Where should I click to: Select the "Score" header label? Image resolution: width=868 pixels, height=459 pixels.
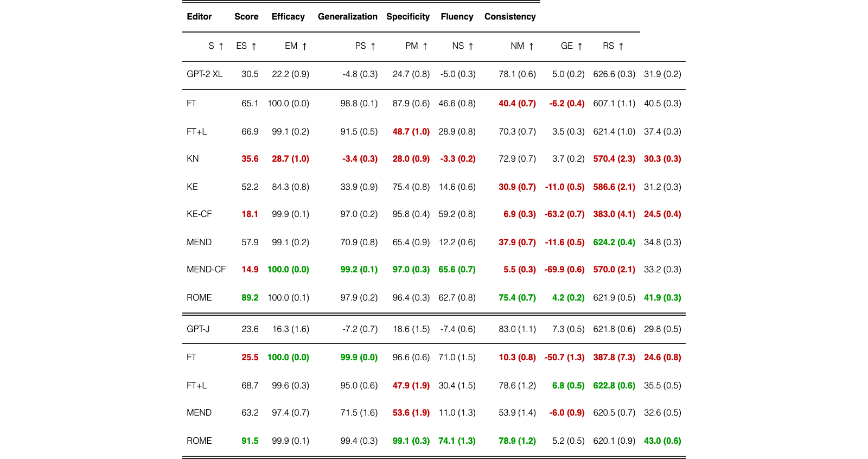[x=246, y=17]
